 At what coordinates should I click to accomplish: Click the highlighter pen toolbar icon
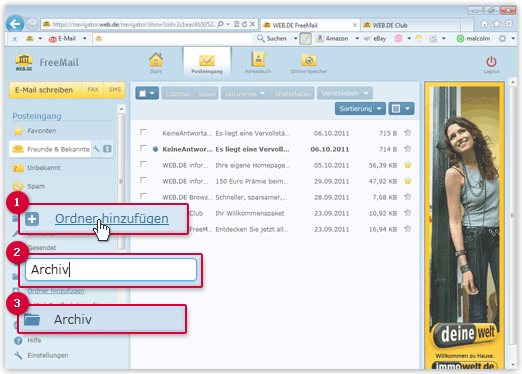coord(305,39)
